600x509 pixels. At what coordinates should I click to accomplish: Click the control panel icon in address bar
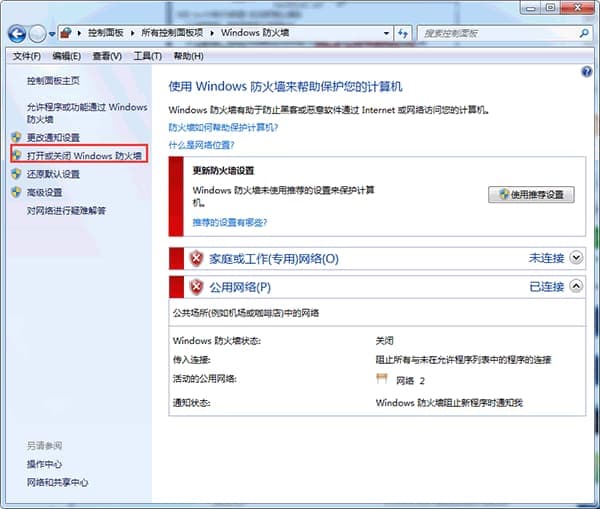pyautogui.click(x=66, y=33)
